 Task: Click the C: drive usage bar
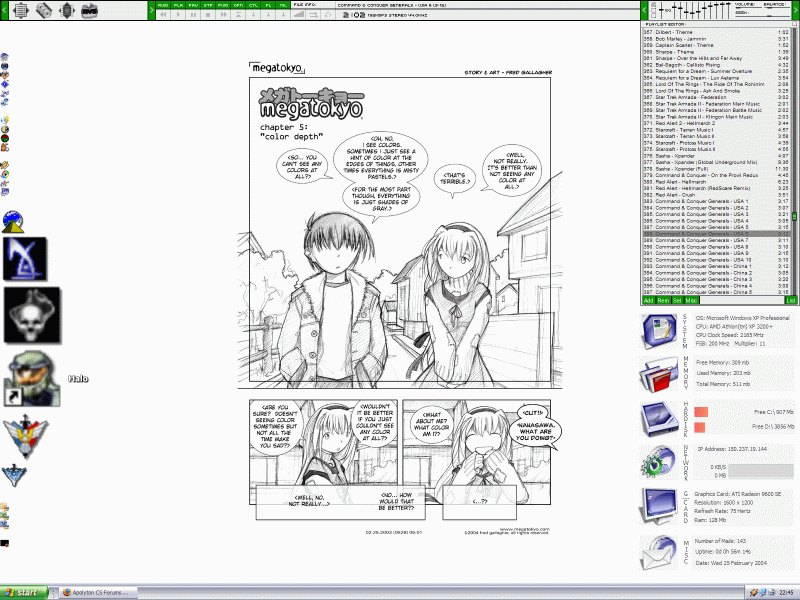(x=701, y=412)
